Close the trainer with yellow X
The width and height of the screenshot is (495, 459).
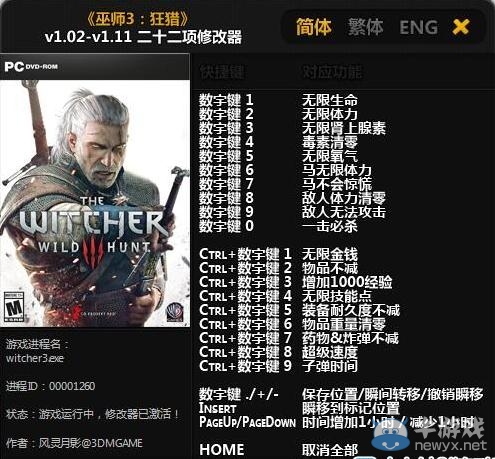[x=461, y=27]
